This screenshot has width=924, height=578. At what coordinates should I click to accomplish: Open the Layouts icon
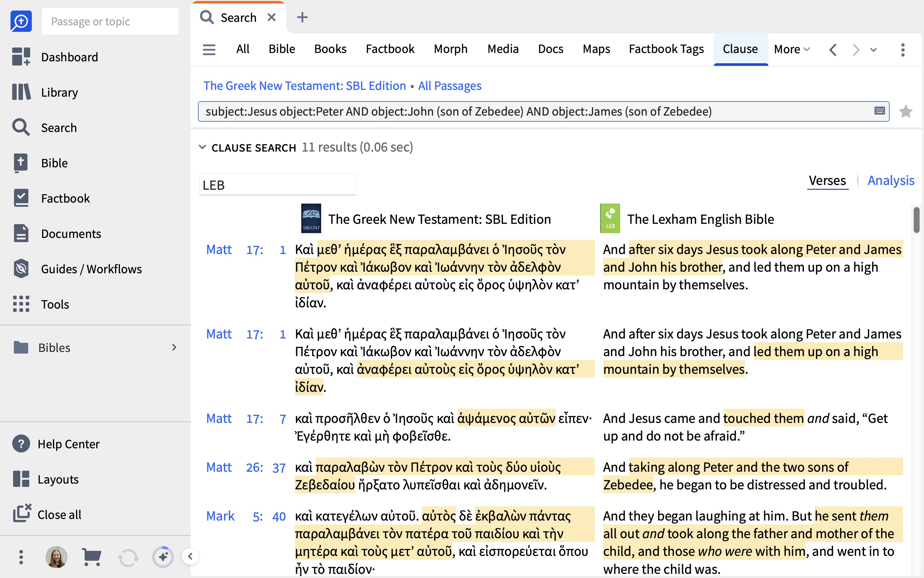click(21, 479)
